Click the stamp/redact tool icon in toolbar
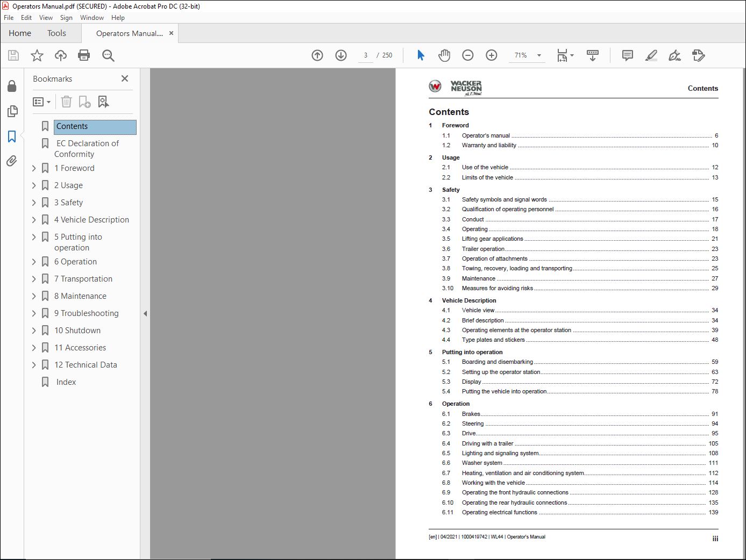This screenshot has width=746, height=560. 699,55
